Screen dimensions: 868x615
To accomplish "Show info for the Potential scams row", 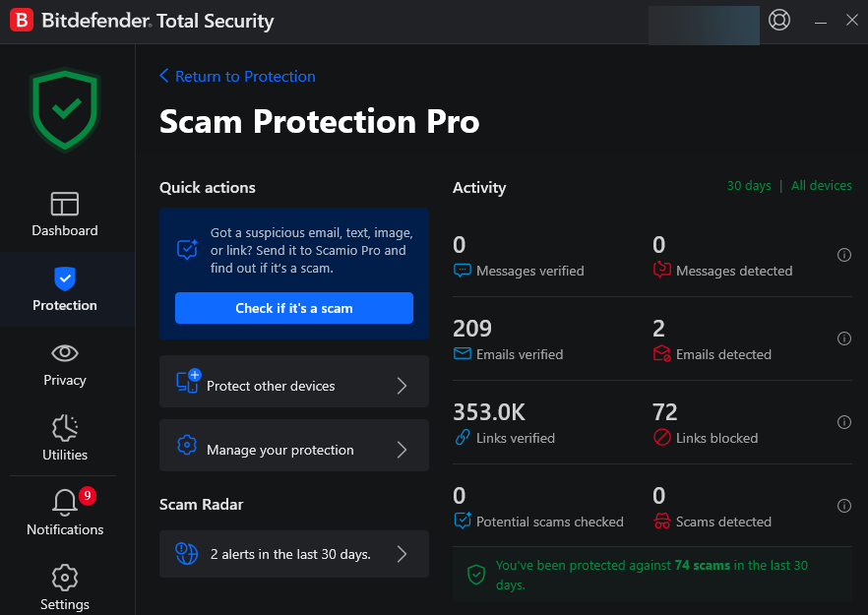I will (843, 506).
